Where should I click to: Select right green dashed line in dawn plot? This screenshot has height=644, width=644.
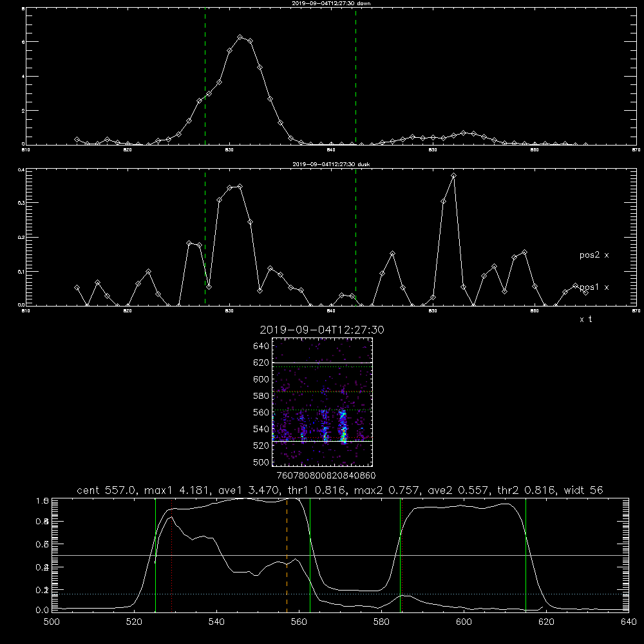(x=355, y=77)
